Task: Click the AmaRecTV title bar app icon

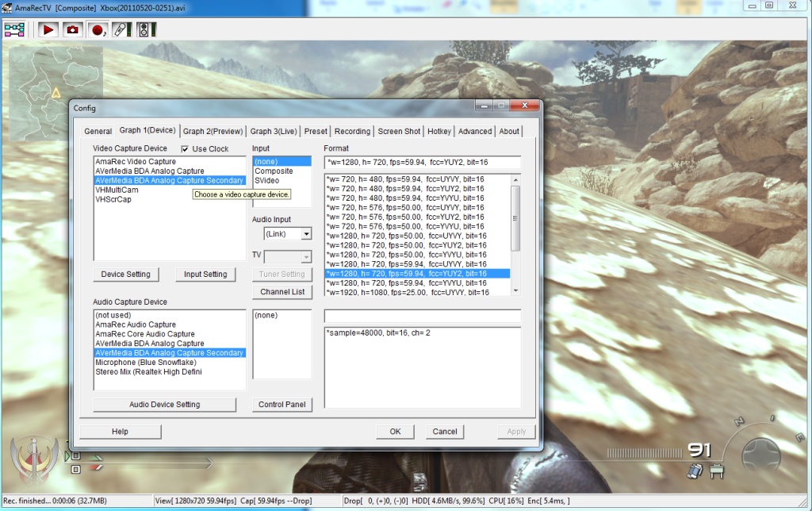Action: coord(7,8)
